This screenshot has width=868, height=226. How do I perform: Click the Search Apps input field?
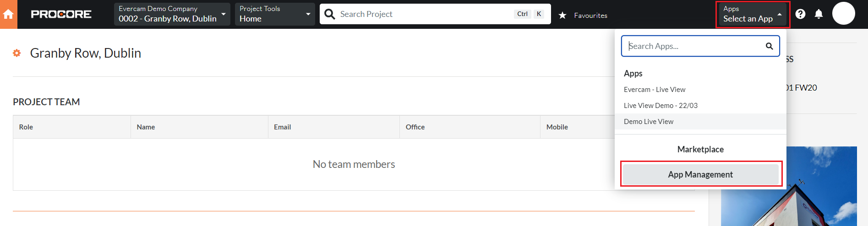pos(700,46)
